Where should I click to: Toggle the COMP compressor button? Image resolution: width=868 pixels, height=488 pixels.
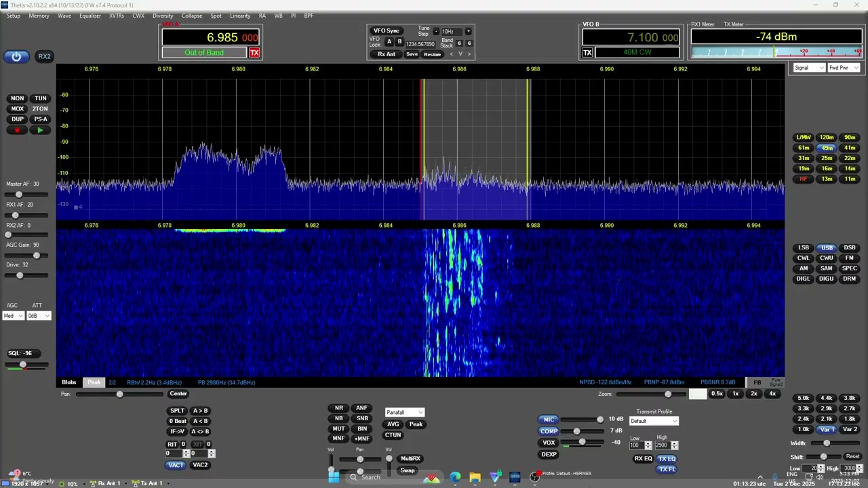tap(549, 431)
